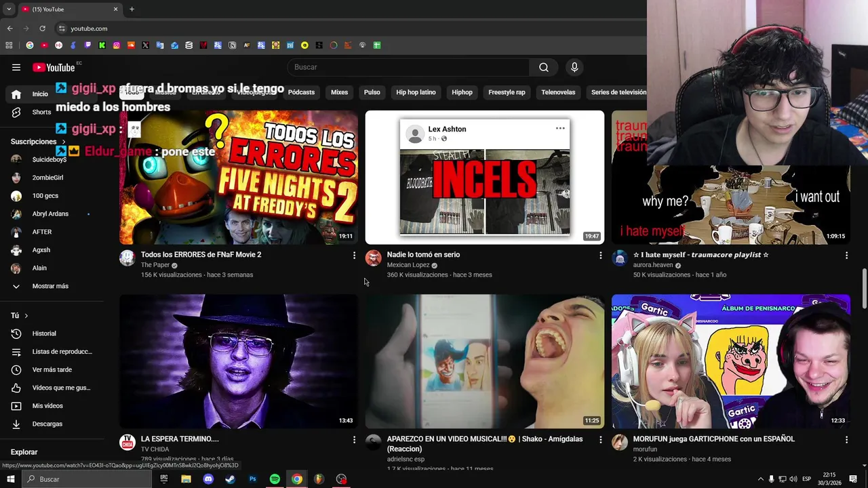Open FL Studio from the taskbar
868x488 pixels.
319,479
